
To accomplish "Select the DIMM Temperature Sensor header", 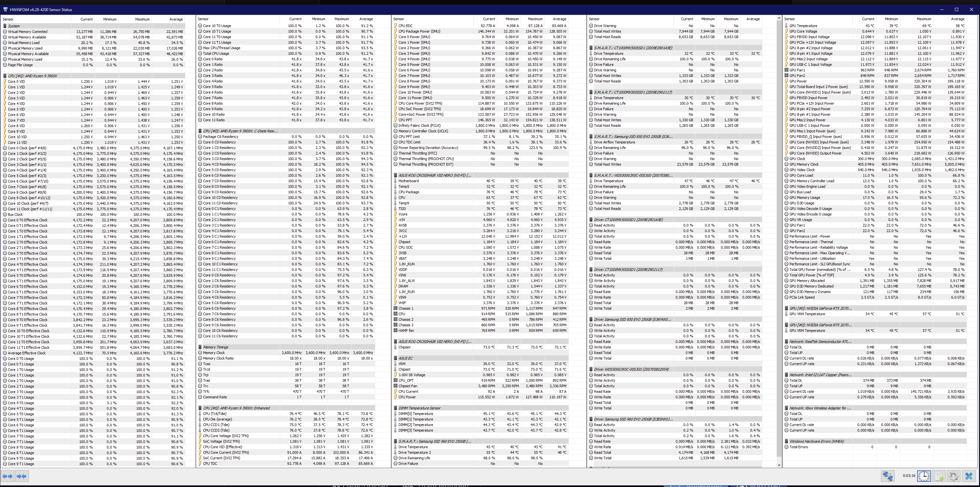I will click(419, 408).
